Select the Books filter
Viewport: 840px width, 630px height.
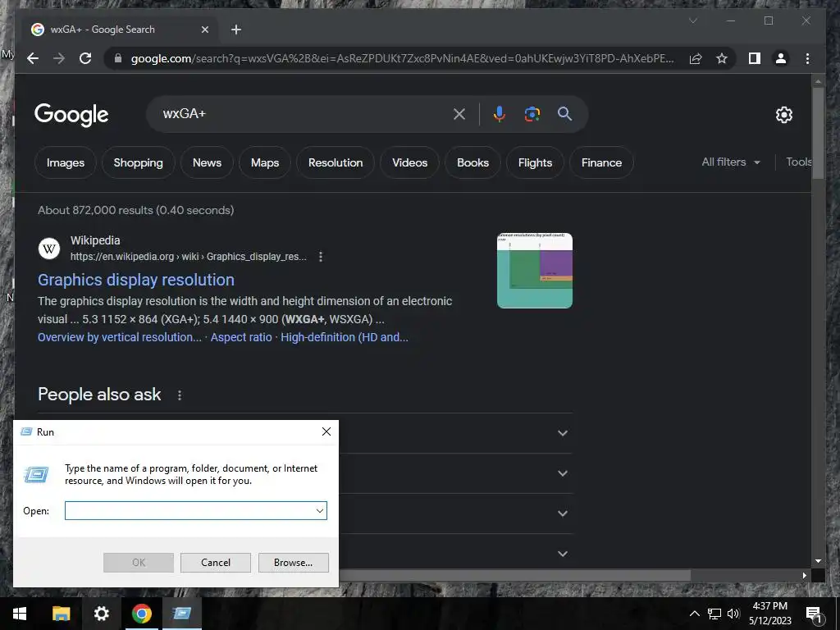pos(472,162)
